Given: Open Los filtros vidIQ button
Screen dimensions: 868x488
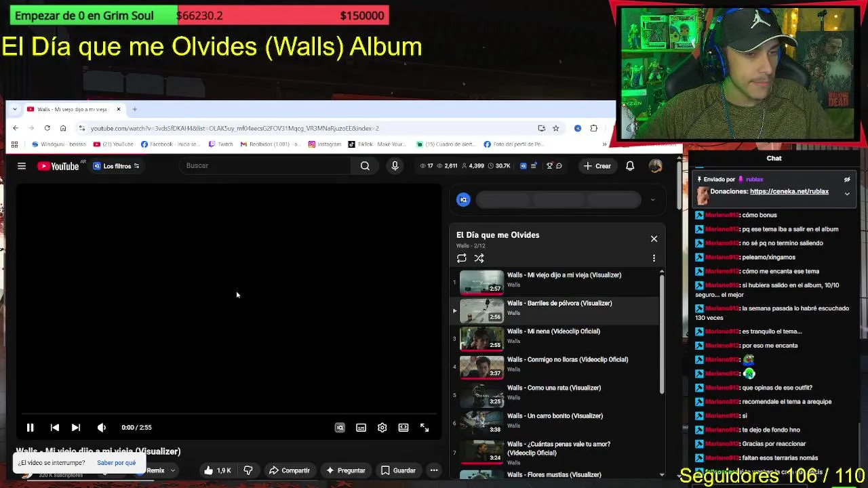Looking at the screenshot, I should pyautogui.click(x=116, y=166).
